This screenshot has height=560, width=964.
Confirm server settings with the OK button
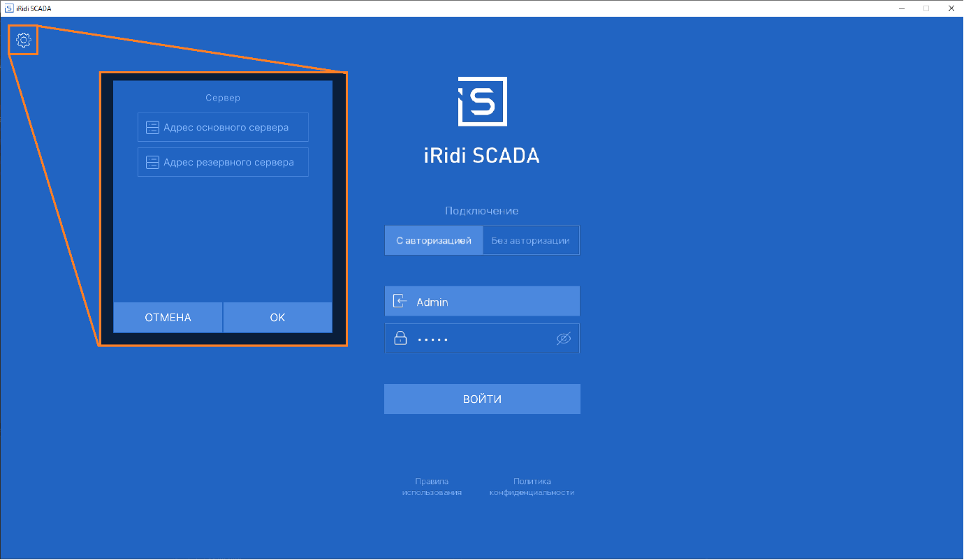click(277, 318)
